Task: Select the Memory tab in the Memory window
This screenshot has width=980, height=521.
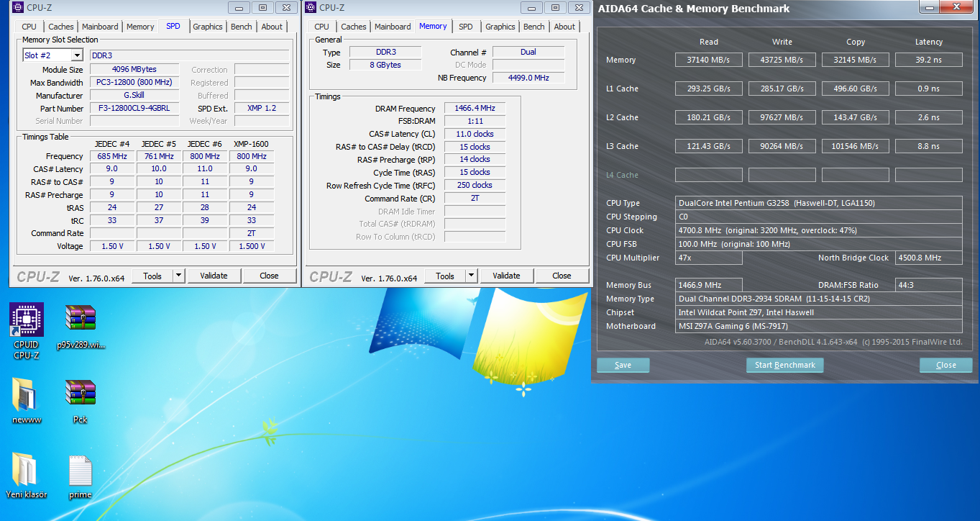Action: (433, 26)
